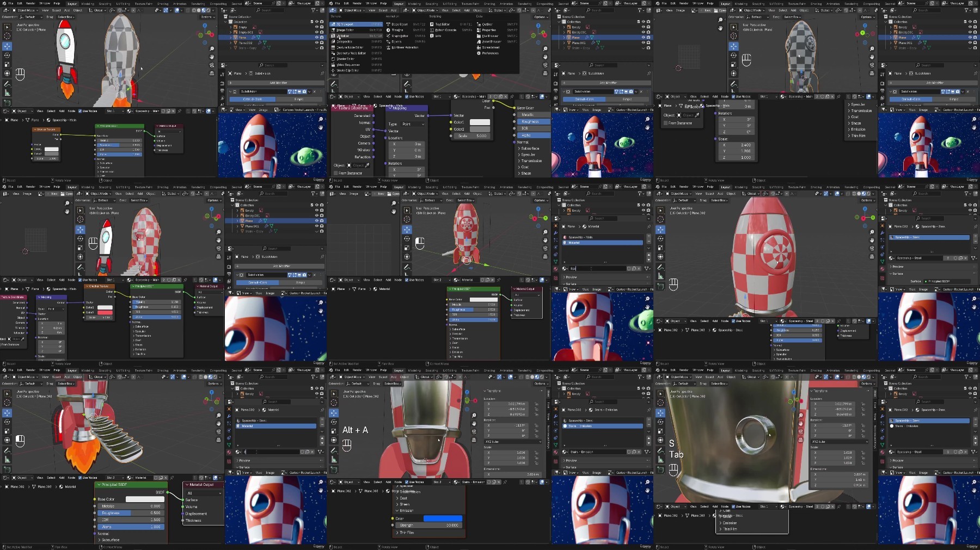Open the blue Emission Color swatch
Viewport: 980px width, 550px height.
tap(443, 518)
